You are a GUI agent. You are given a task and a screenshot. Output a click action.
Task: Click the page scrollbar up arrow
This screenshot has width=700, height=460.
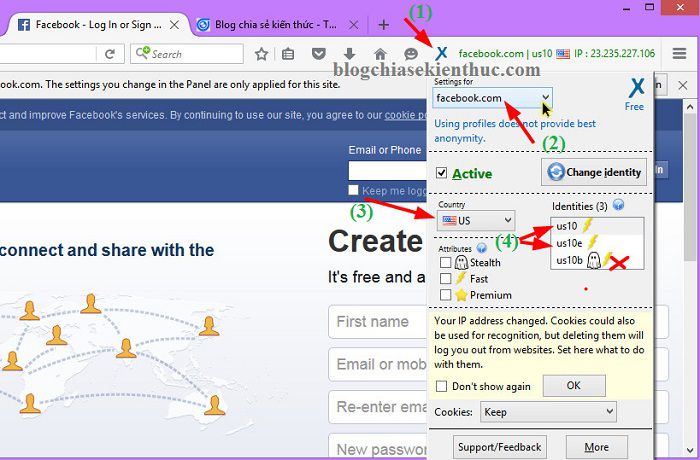690,107
